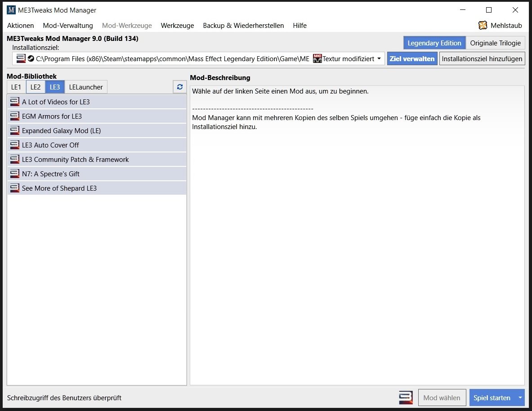Image resolution: width=532 pixels, height=411 pixels.
Task: Open the Backup & Wiederherstellen menu
Action: coord(243,26)
